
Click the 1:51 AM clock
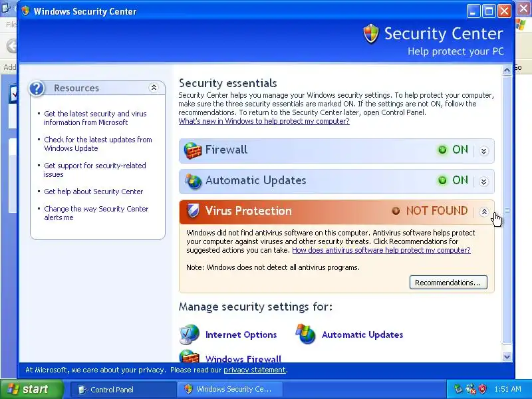coord(507,389)
